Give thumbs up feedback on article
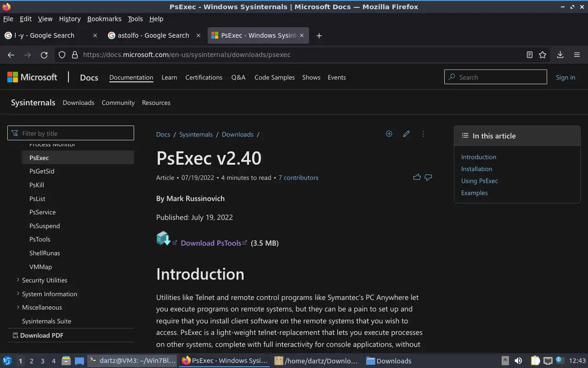588x368 pixels. pos(417,177)
